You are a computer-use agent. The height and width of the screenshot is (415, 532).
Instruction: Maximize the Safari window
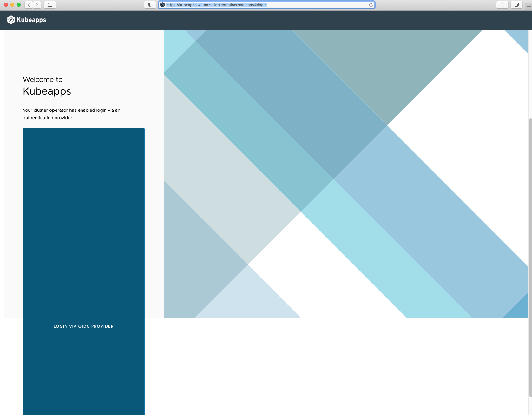(x=19, y=5)
